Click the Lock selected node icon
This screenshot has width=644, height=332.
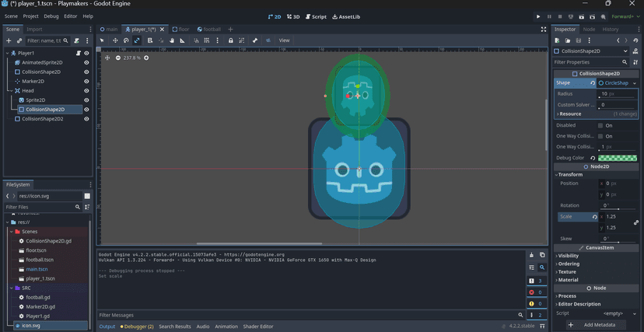coord(230,40)
